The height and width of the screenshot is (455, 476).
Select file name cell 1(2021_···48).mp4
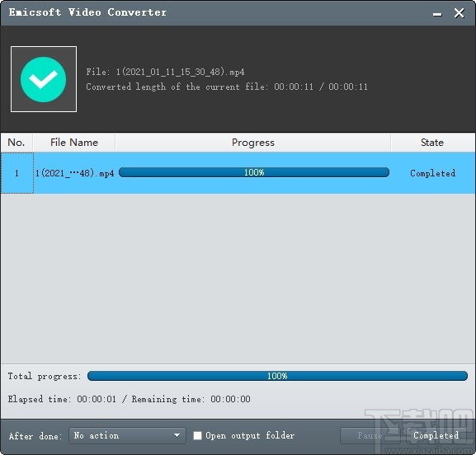tap(75, 173)
